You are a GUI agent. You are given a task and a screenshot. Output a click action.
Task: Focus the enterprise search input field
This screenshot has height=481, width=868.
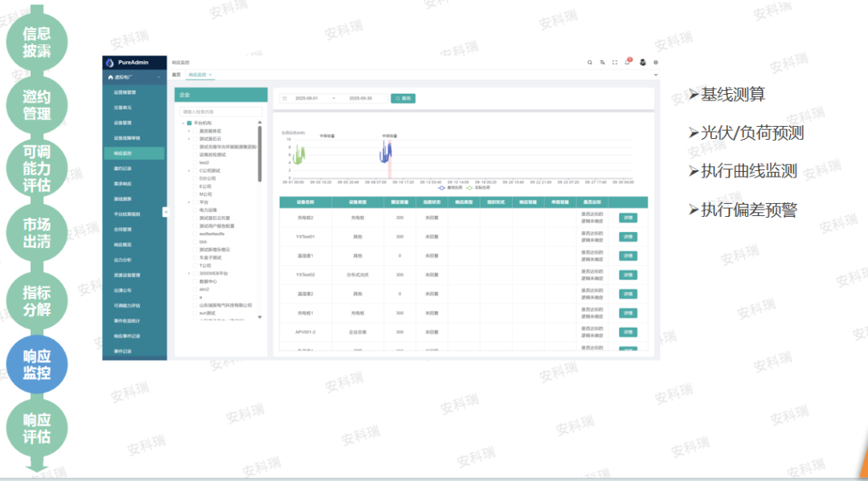221,112
